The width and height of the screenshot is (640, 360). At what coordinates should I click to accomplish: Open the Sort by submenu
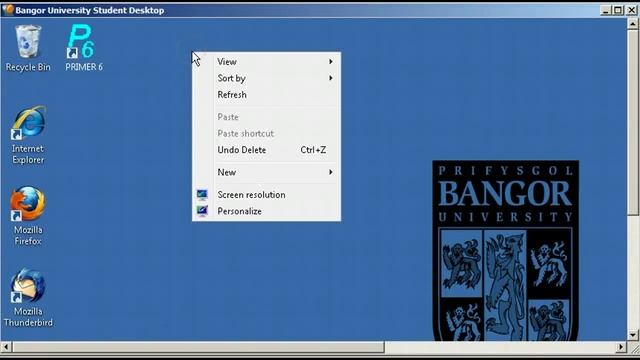click(x=267, y=78)
